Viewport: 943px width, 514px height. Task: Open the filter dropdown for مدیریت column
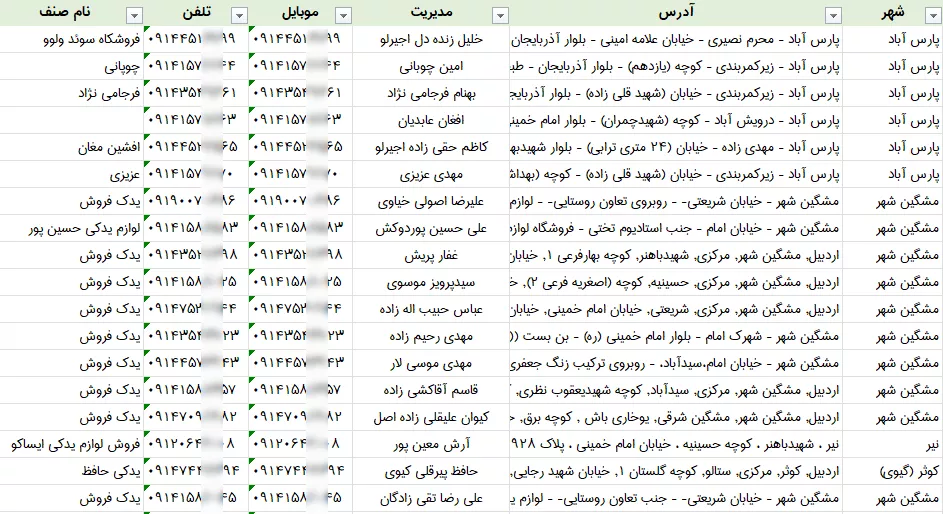click(500, 16)
